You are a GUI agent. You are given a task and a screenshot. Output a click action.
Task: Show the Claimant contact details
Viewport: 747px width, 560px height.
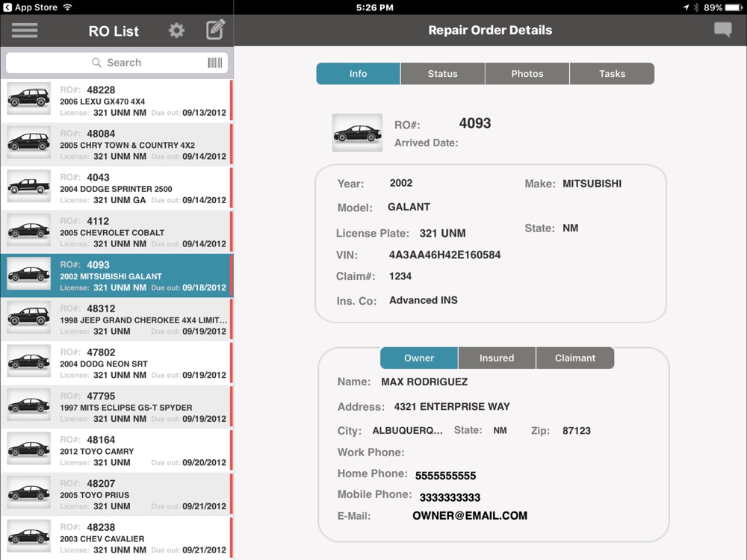[x=575, y=358]
